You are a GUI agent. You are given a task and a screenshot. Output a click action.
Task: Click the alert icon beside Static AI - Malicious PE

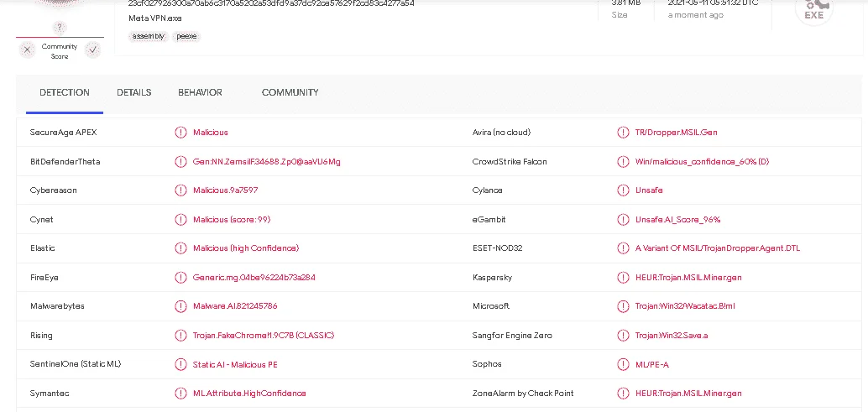(x=180, y=364)
